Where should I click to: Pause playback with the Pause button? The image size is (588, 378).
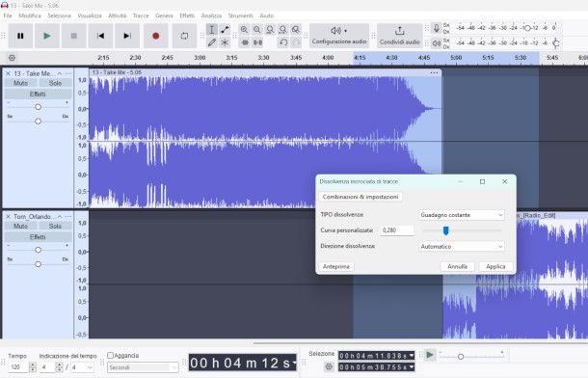[x=20, y=36]
